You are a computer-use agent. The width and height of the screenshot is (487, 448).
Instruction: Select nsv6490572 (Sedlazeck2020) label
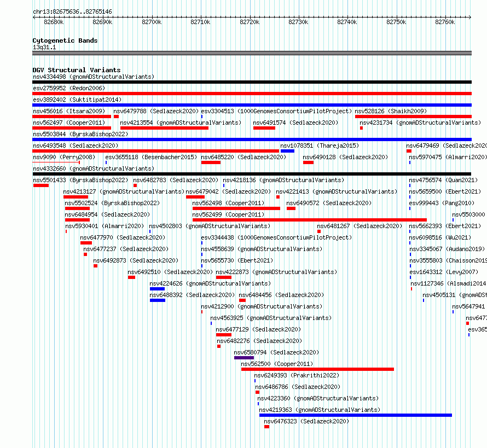point(329,203)
